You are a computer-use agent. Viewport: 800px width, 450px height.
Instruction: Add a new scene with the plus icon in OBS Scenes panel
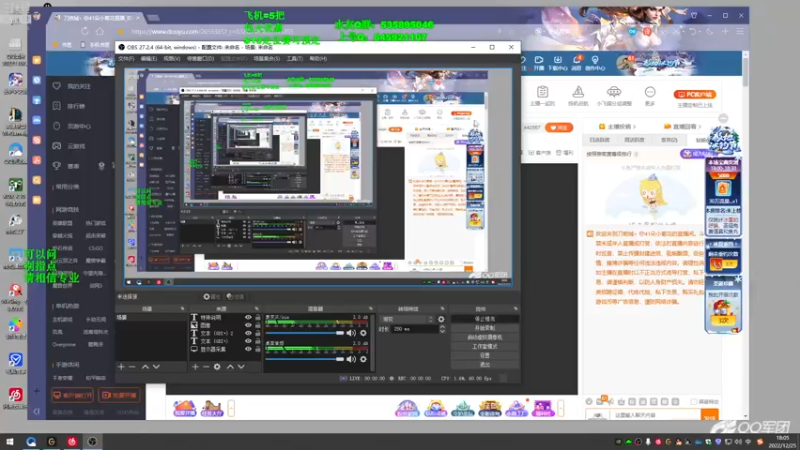pos(121,367)
